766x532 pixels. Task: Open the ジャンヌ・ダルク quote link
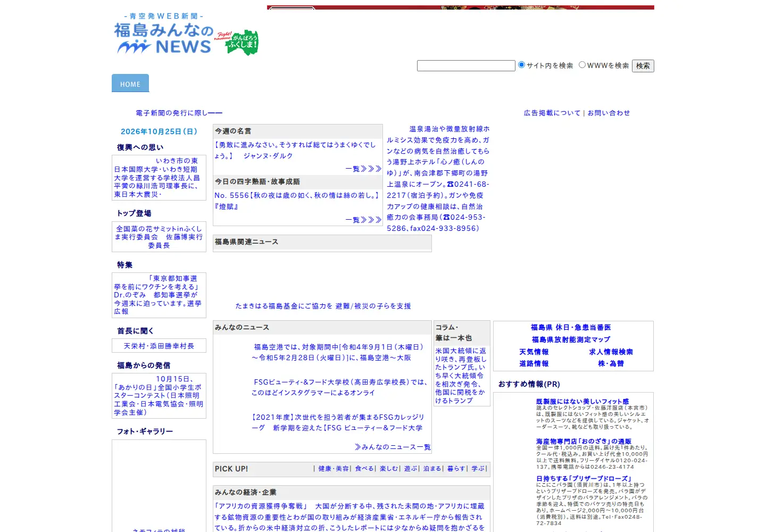tap(295, 151)
